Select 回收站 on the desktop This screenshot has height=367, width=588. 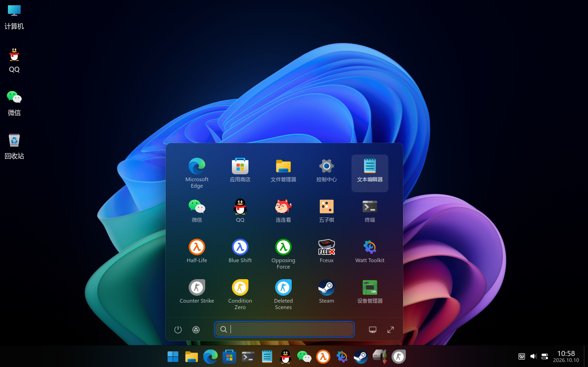tap(14, 146)
